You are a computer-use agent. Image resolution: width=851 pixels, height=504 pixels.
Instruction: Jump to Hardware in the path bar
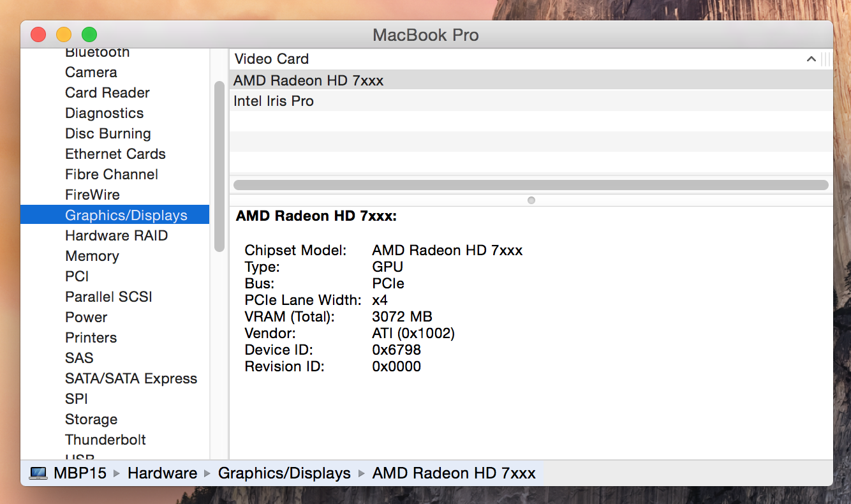(x=162, y=473)
